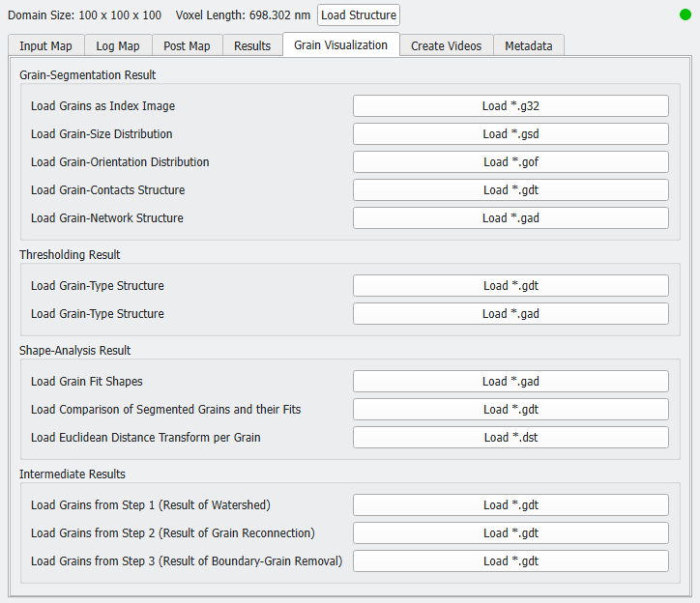The width and height of the screenshot is (700, 603).
Task: Click the Load Grains from Step 1 label
Action: pyautogui.click(x=151, y=505)
